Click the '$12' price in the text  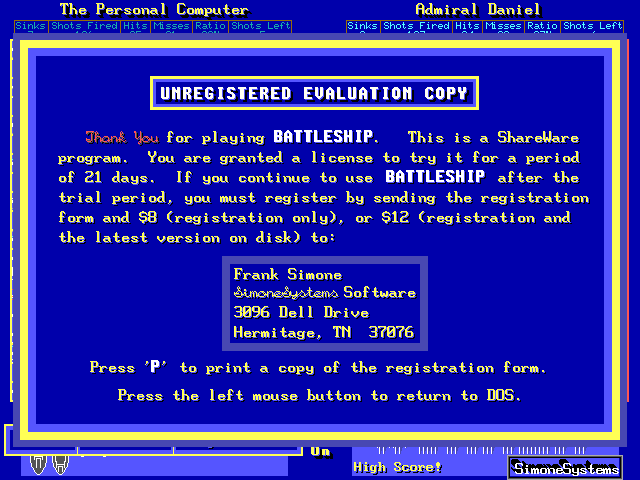(x=395, y=217)
